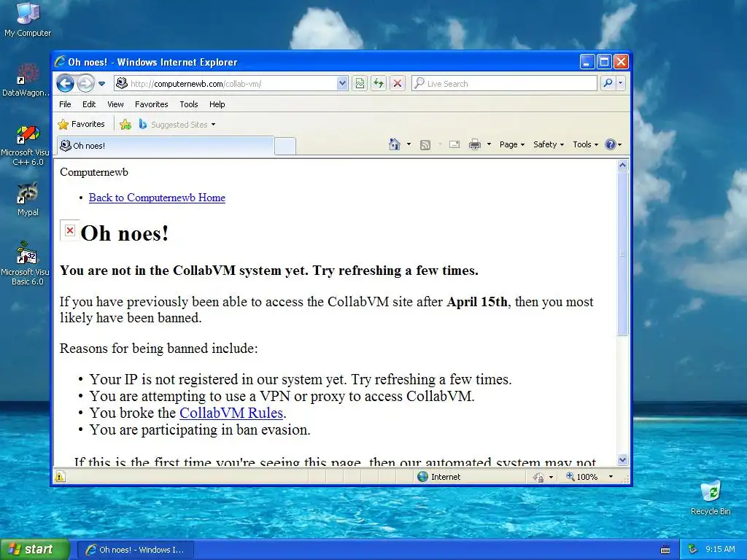The height and width of the screenshot is (560, 747).
Task: Open the Favorites star button
Action: (x=81, y=124)
